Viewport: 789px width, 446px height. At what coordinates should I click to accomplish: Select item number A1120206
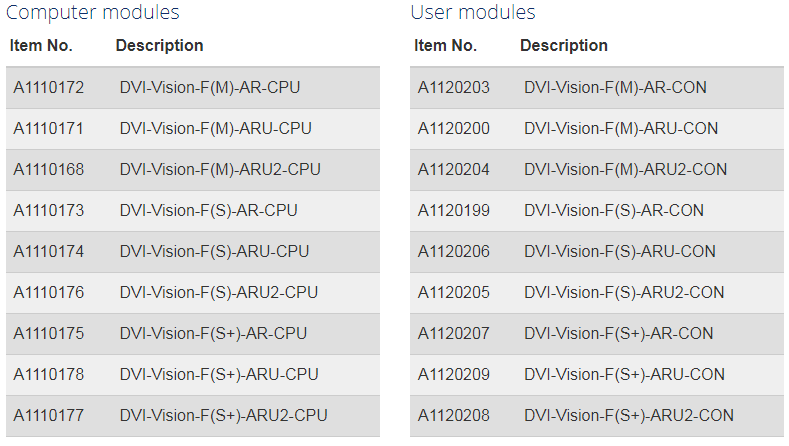click(x=453, y=252)
